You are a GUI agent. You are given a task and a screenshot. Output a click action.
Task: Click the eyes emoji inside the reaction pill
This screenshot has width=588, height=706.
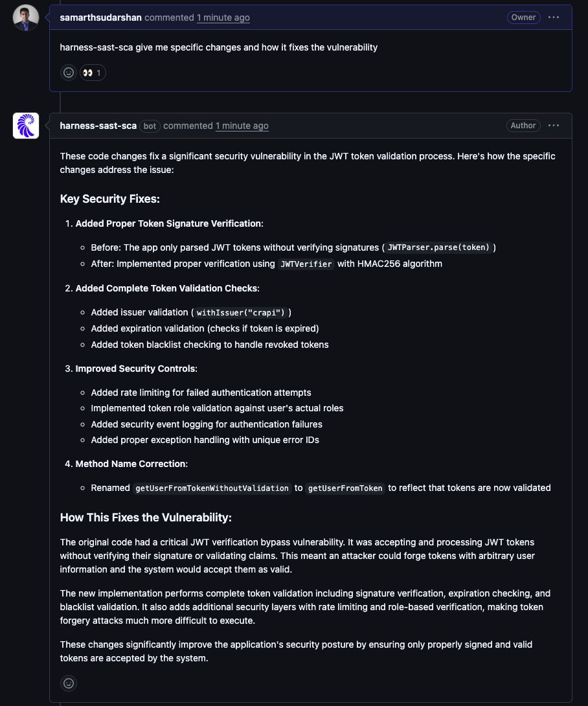[87, 72]
